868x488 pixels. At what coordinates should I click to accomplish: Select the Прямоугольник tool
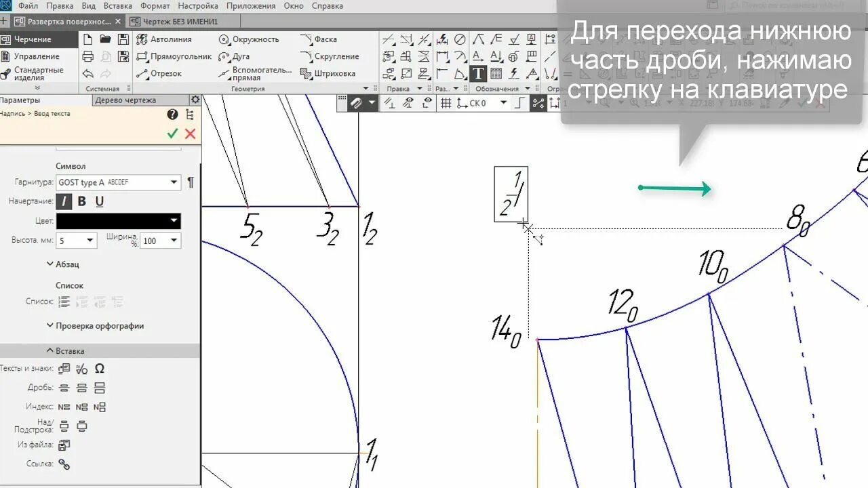click(x=174, y=56)
